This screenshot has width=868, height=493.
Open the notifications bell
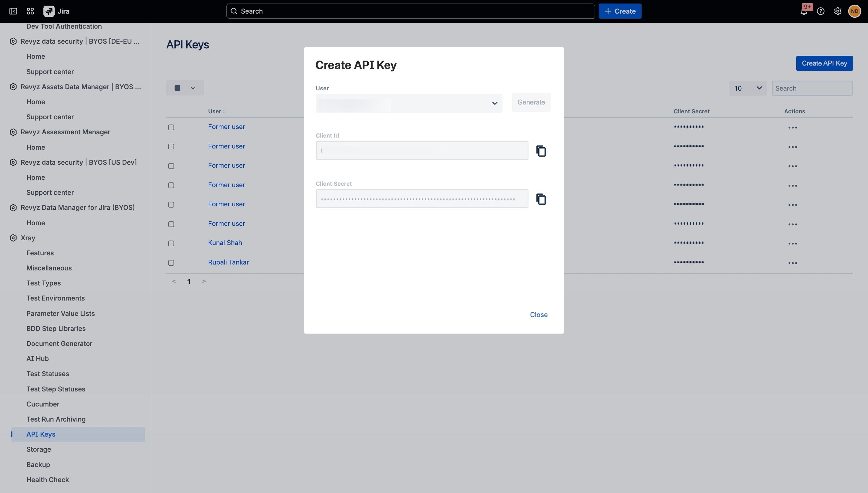click(x=804, y=11)
